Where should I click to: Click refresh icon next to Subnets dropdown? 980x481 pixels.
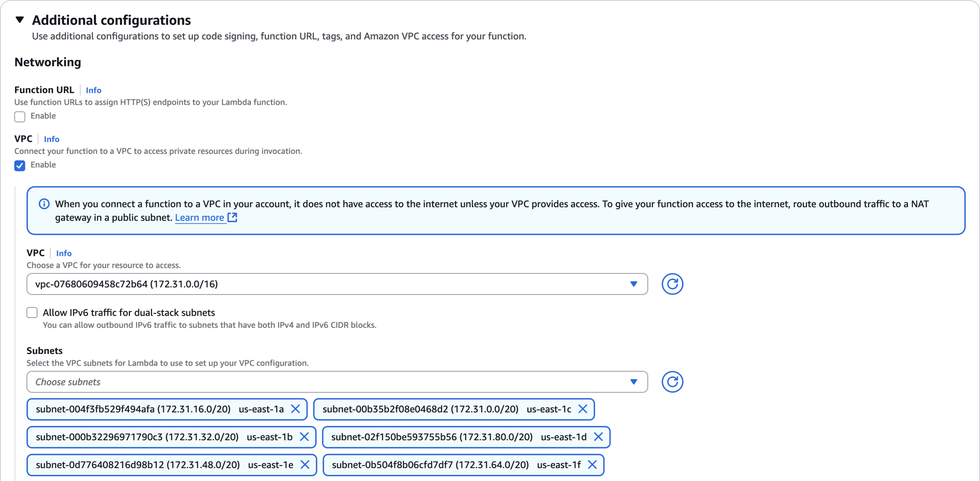tap(672, 382)
